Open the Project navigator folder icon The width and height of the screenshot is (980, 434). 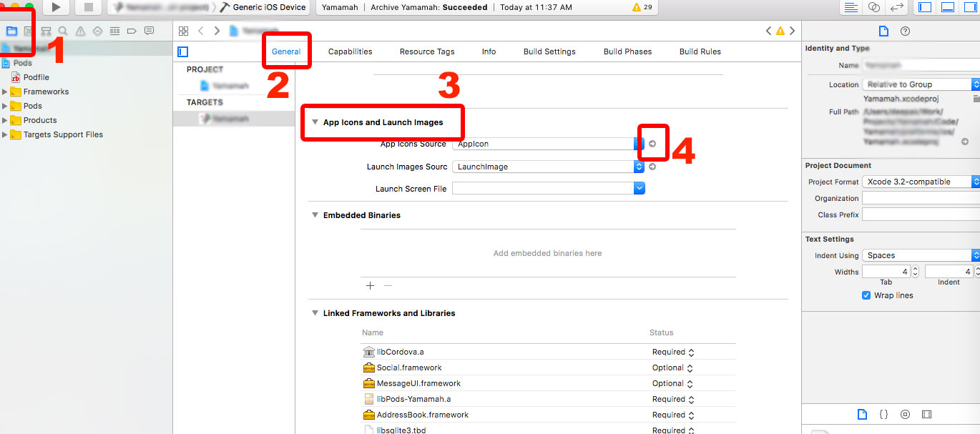(x=11, y=31)
